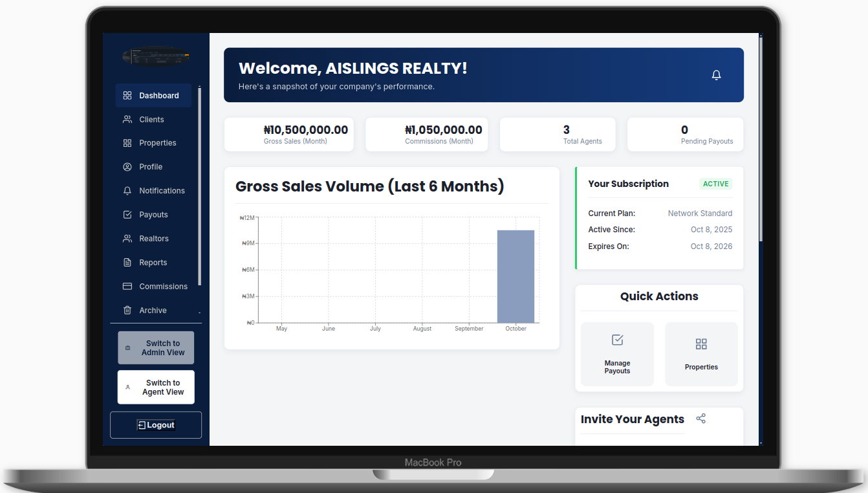The width and height of the screenshot is (868, 493).
Task: Click the Archive trash icon in the sidebar
Action: tap(127, 310)
